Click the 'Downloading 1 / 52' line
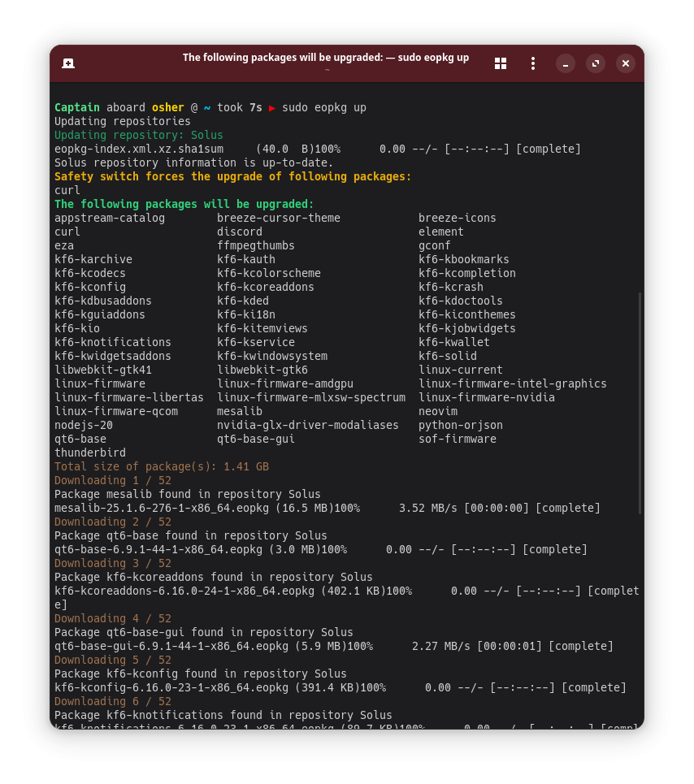The height and width of the screenshot is (784, 694). tap(113, 480)
